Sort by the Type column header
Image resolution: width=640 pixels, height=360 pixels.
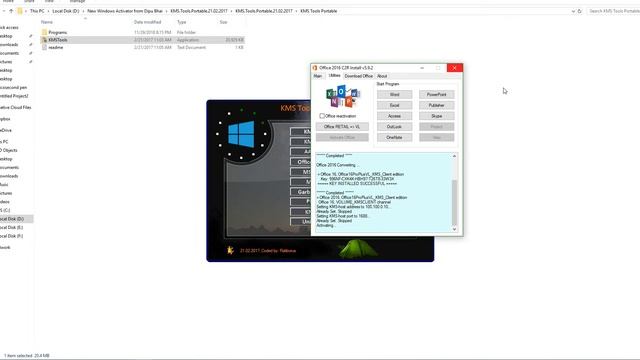click(182, 22)
